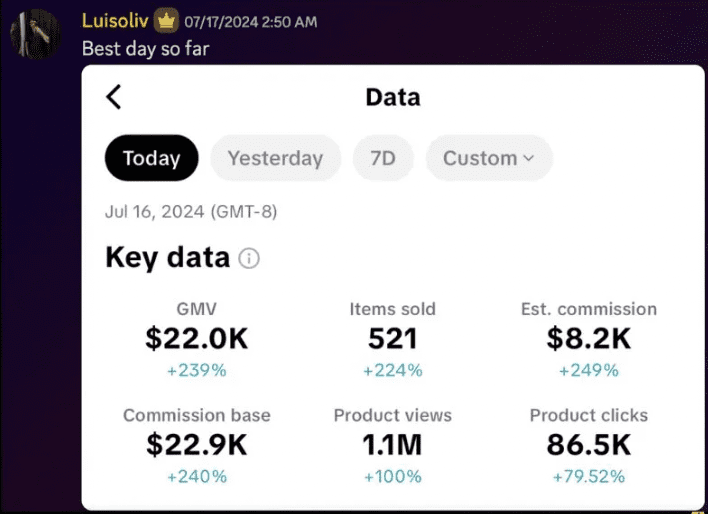Select the Today tab

(x=152, y=158)
